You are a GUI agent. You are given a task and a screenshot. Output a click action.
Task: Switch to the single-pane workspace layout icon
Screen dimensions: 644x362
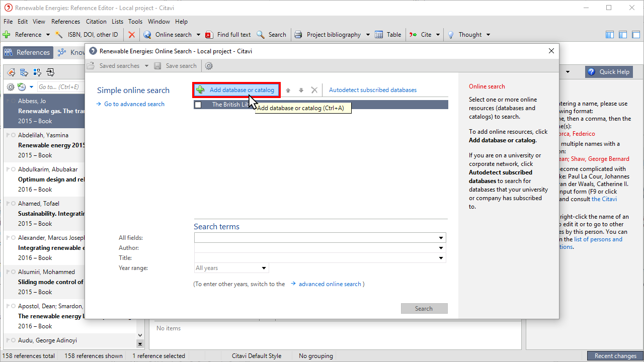point(636,35)
